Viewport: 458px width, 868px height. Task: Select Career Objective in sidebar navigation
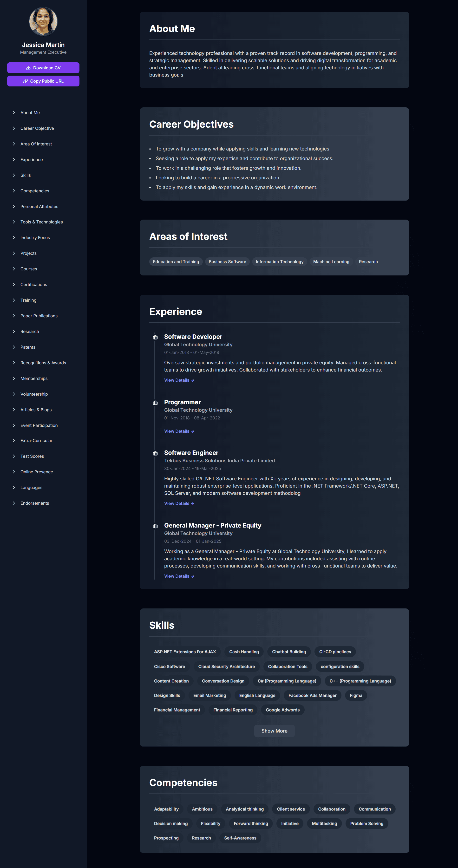tap(37, 128)
